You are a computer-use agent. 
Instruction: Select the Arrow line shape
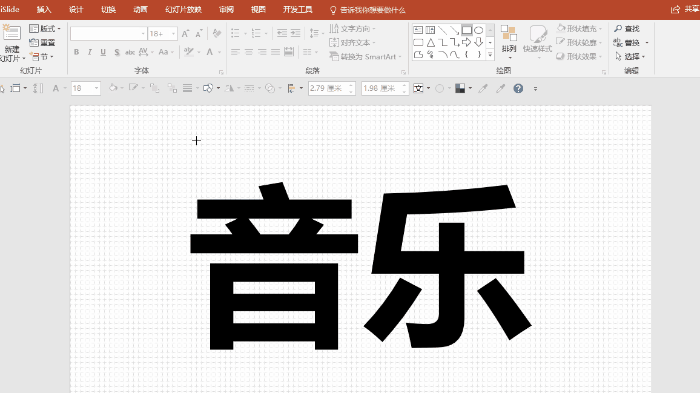click(x=454, y=30)
